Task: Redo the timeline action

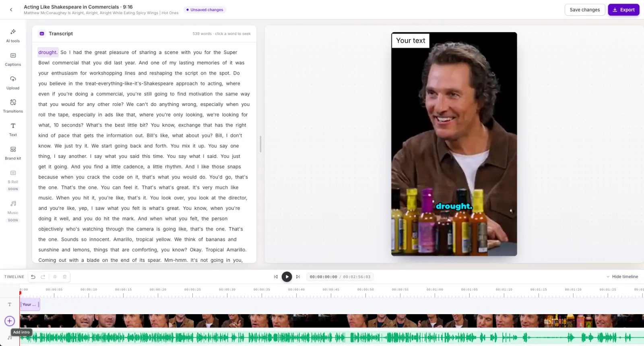Action: point(43,277)
